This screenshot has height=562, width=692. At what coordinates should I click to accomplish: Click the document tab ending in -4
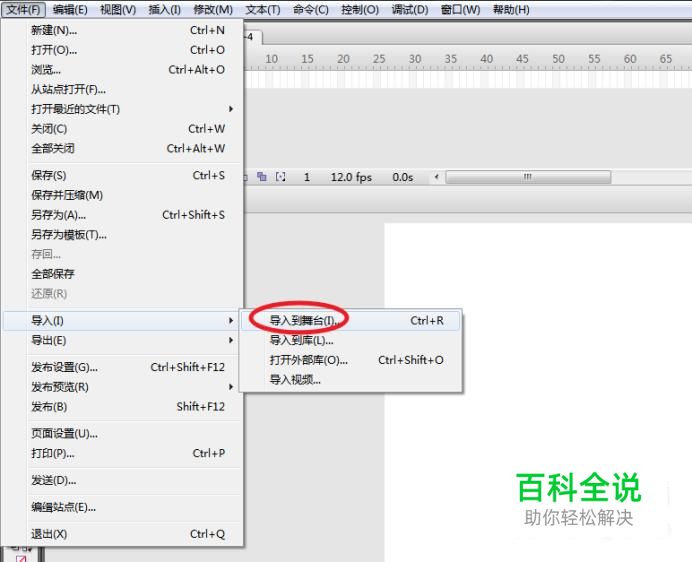tap(253, 37)
